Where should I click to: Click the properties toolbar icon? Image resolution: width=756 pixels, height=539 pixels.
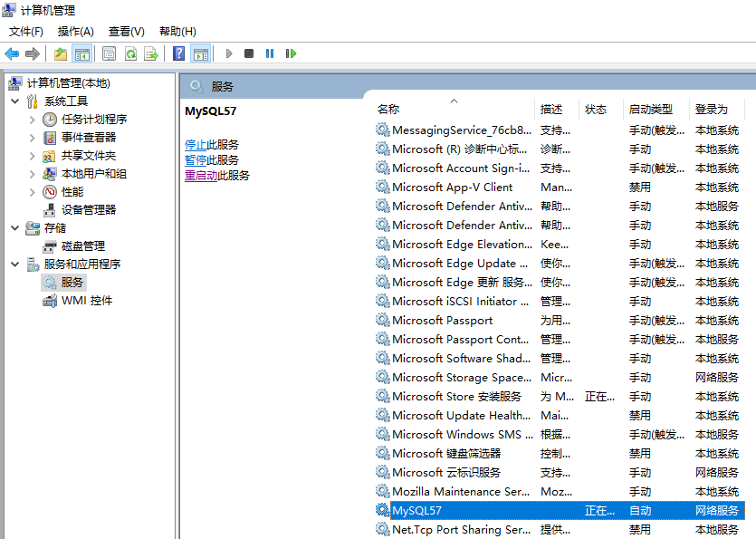point(109,53)
